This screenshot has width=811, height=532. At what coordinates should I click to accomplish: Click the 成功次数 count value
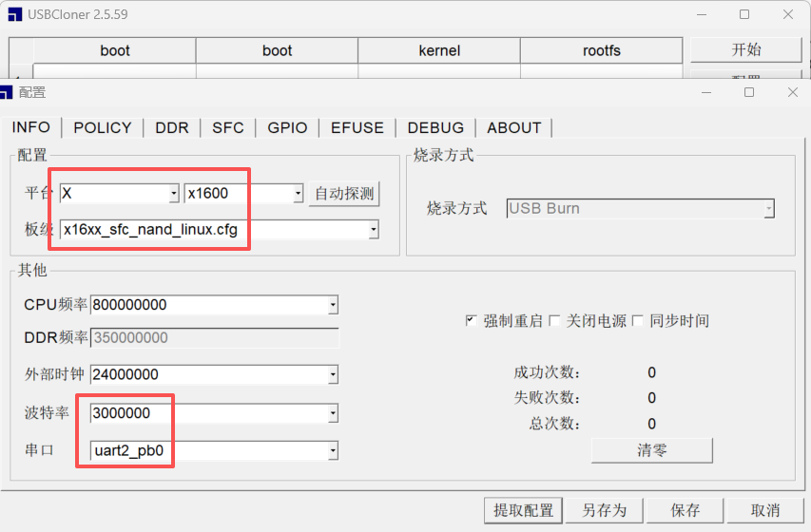651,372
